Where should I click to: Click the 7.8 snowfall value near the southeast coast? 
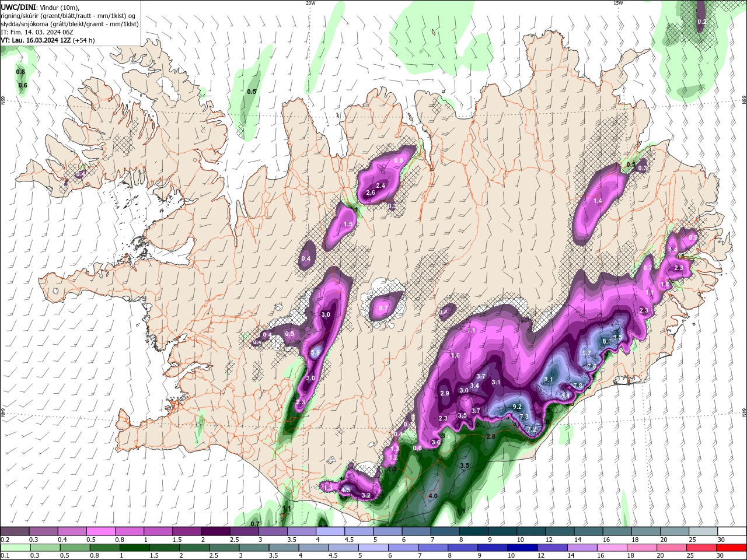click(x=578, y=386)
